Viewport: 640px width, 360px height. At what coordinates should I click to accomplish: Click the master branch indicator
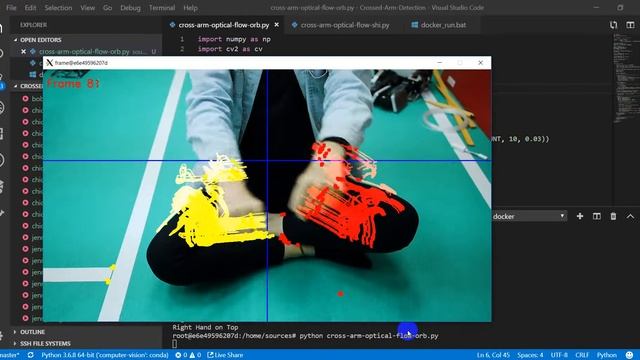pyautogui.click(x=10, y=355)
